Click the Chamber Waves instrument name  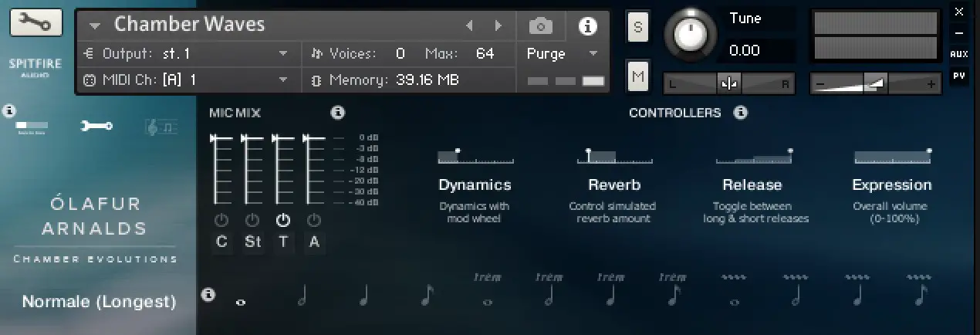coord(189,25)
